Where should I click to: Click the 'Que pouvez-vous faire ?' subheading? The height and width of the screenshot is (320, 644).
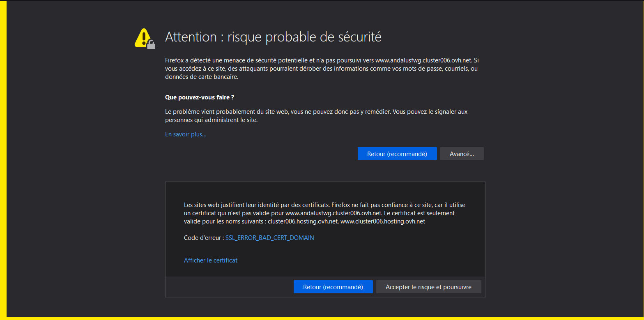pyautogui.click(x=199, y=97)
